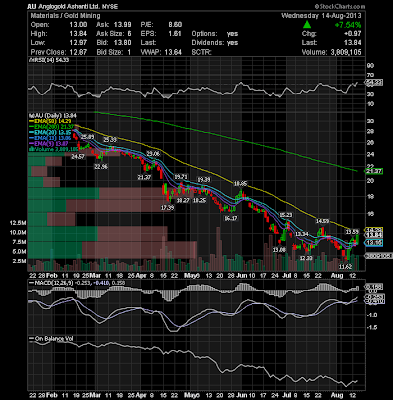Click the 18.25 price annotation
This screenshot has height=400, width=393.
click(199, 200)
